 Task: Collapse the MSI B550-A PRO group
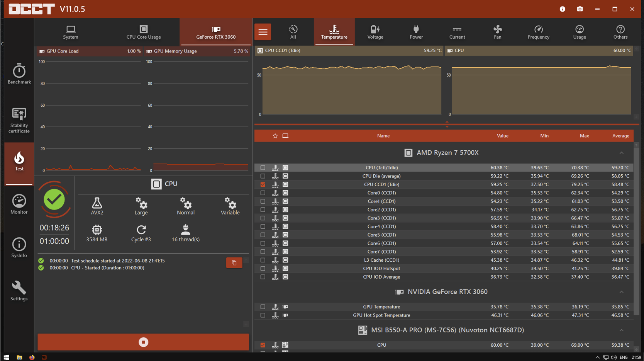click(x=621, y=330)
